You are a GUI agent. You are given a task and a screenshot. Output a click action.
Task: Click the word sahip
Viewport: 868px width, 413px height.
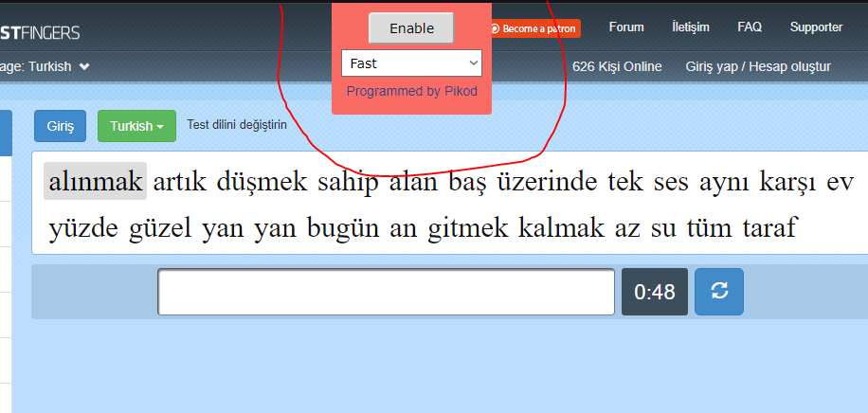348,183
